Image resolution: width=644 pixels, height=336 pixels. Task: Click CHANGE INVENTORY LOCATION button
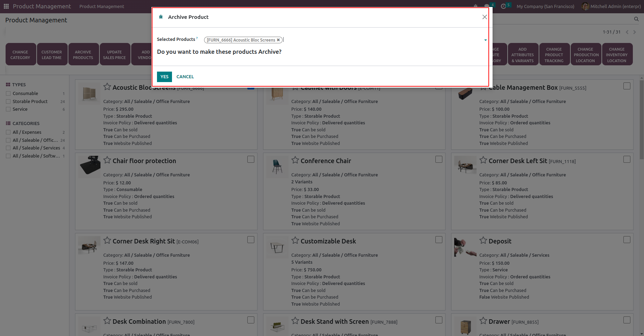click(617, 54)
